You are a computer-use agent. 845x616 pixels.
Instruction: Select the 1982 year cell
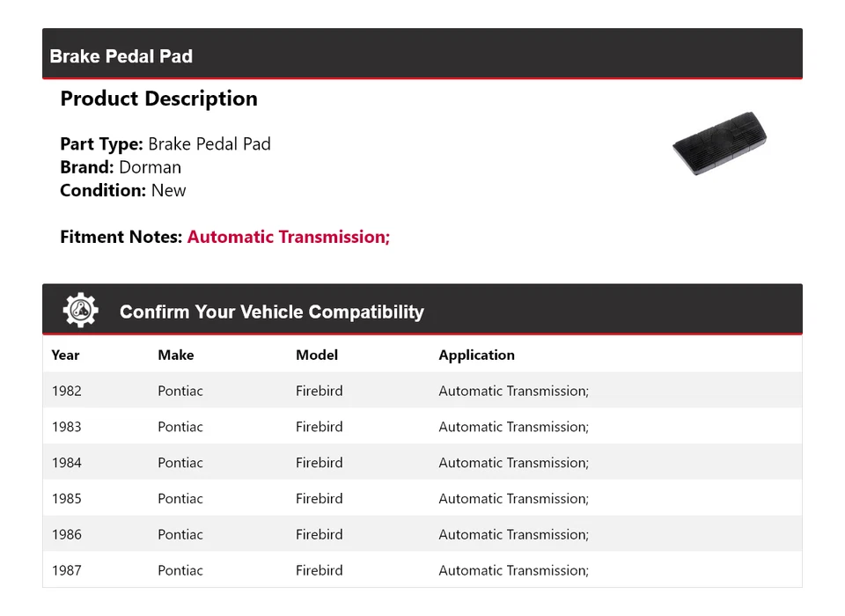[66, 391]
